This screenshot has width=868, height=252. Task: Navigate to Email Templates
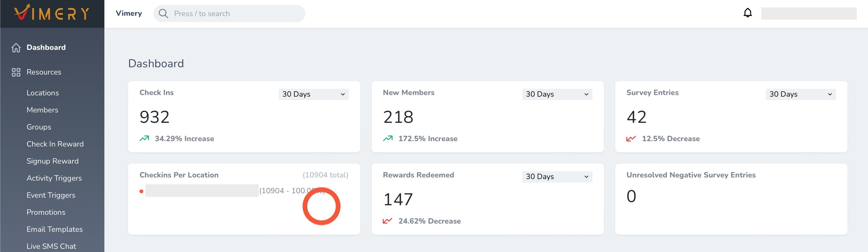point(55,229)
